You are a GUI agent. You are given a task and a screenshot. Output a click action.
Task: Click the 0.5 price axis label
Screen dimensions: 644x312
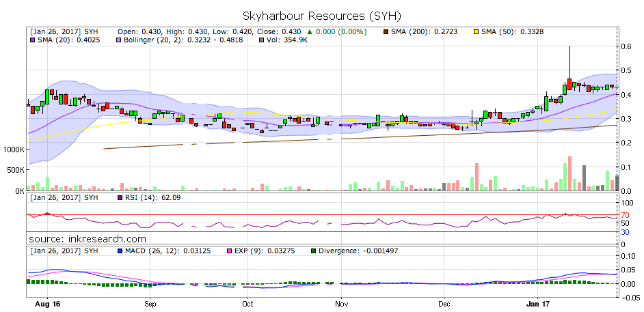point(625,70)
